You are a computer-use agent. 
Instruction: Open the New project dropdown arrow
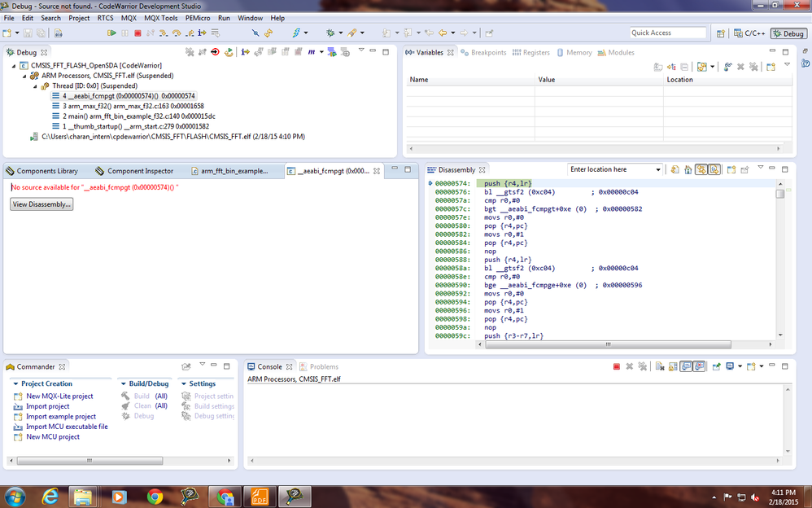[17, 33]
